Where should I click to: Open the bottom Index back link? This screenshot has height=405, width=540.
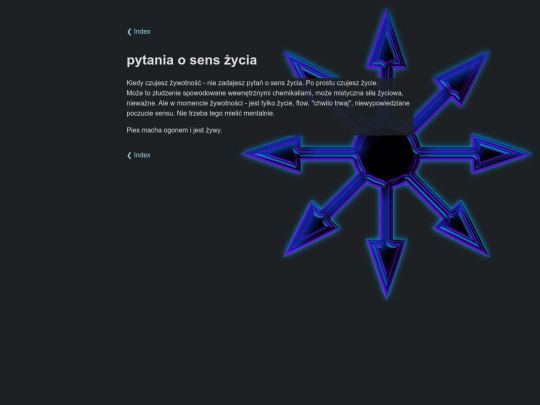click(x=138, y=155)
